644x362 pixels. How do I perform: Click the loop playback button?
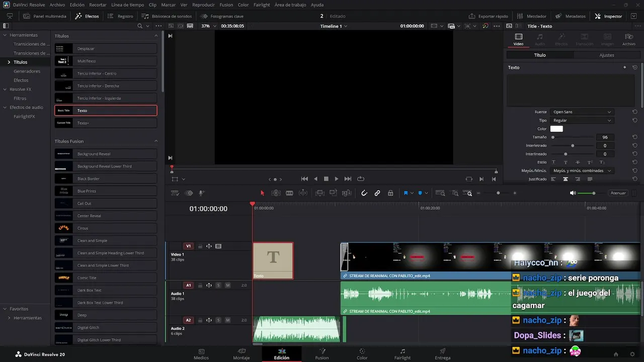tap(361, 179)
